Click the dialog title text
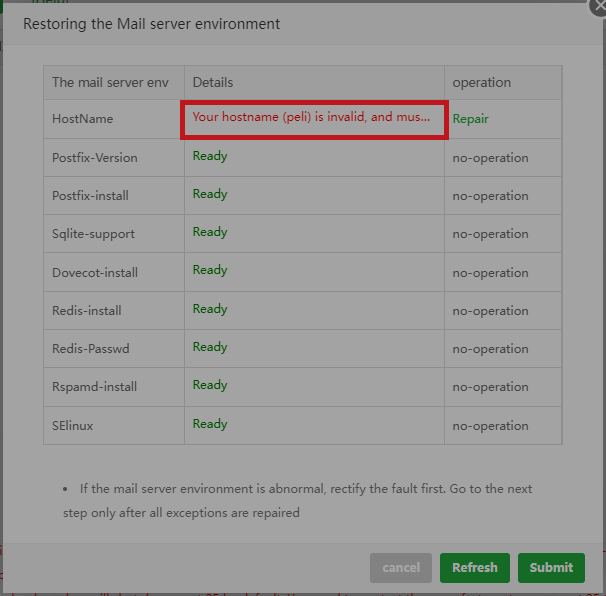The image size is (606, 596). click(x=152, y=23)
